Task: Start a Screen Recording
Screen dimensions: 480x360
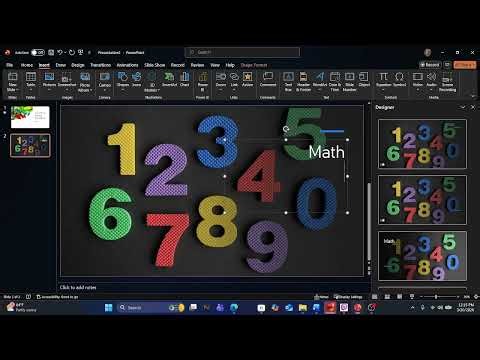Action: [x=447, y=82]
